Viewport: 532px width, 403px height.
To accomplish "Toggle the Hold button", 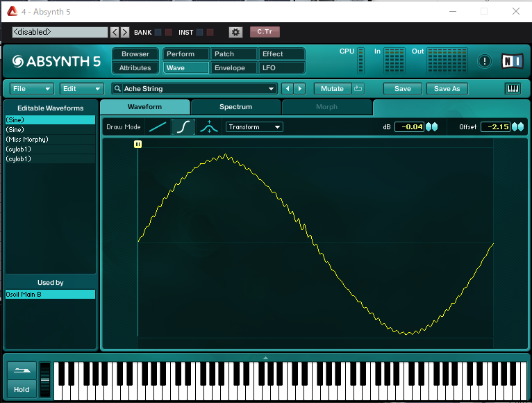I will tap(22, 389).
